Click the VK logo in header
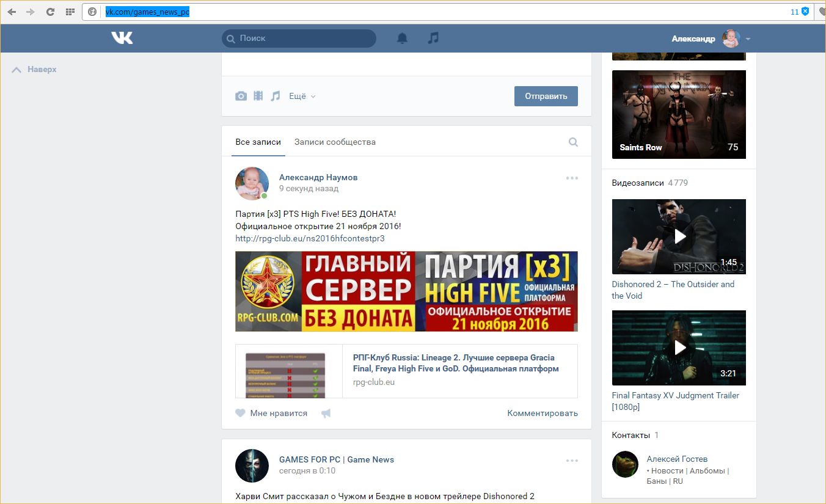The image size is (826, 504). pyautogui.click(x=122, y=38)
